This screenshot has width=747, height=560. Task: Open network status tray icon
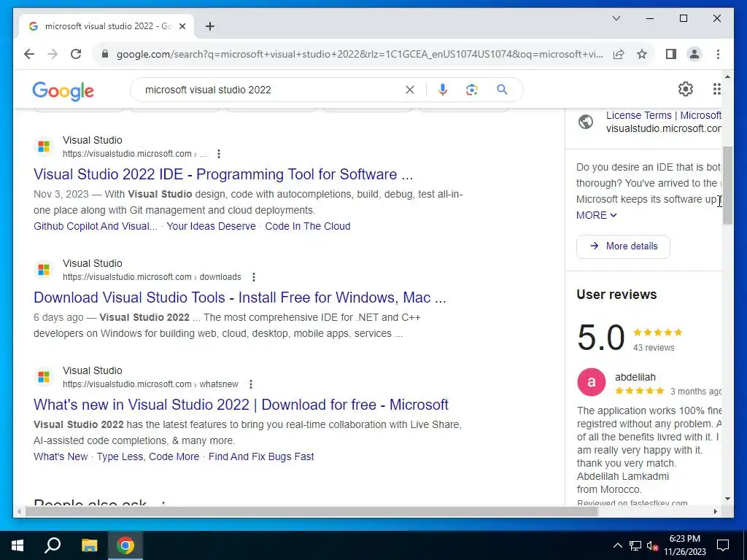pos(635,545)
